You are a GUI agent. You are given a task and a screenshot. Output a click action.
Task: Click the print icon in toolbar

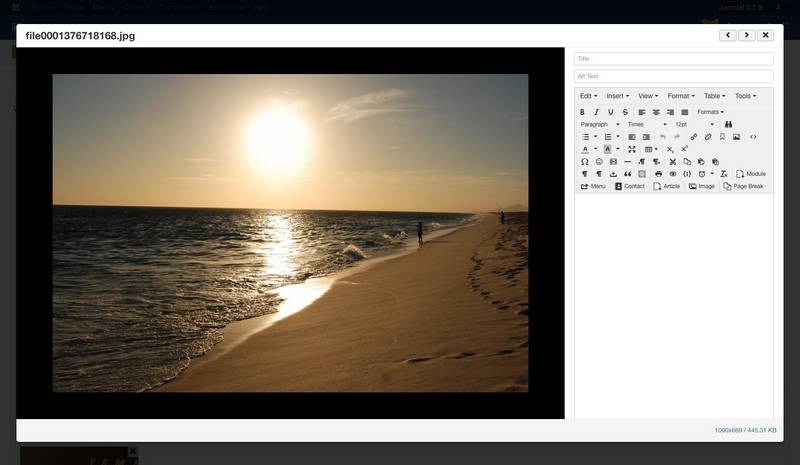[658, 174]
